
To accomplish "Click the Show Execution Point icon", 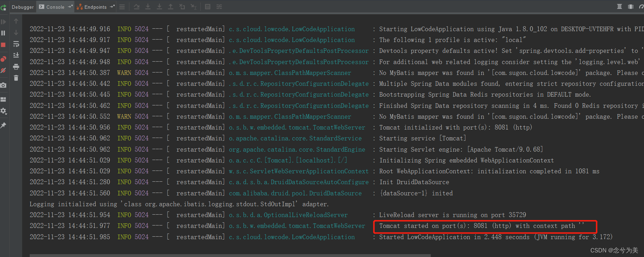I will [x=122, y=7].
